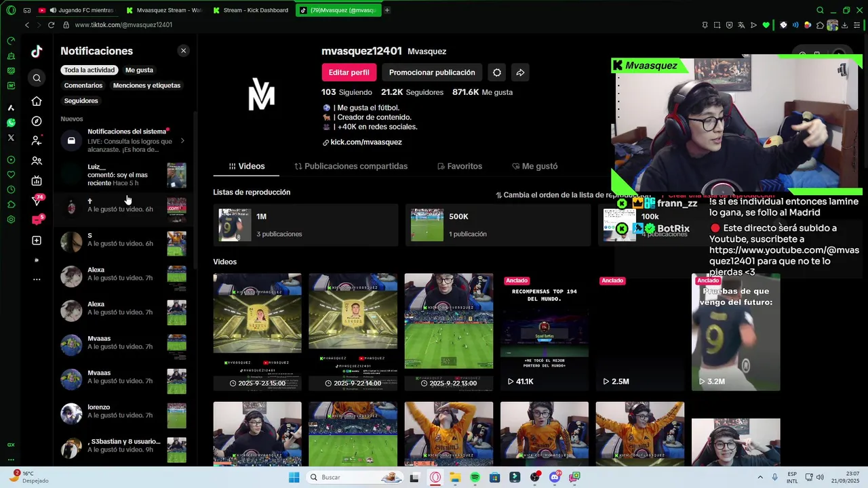Open a new browser tab
The width and height of the screenshot is (868, 488).
387,10
